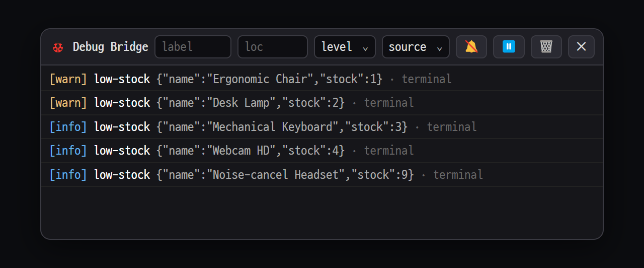Pause the log stream
This screenshot has height=268, width=644.
509,47
